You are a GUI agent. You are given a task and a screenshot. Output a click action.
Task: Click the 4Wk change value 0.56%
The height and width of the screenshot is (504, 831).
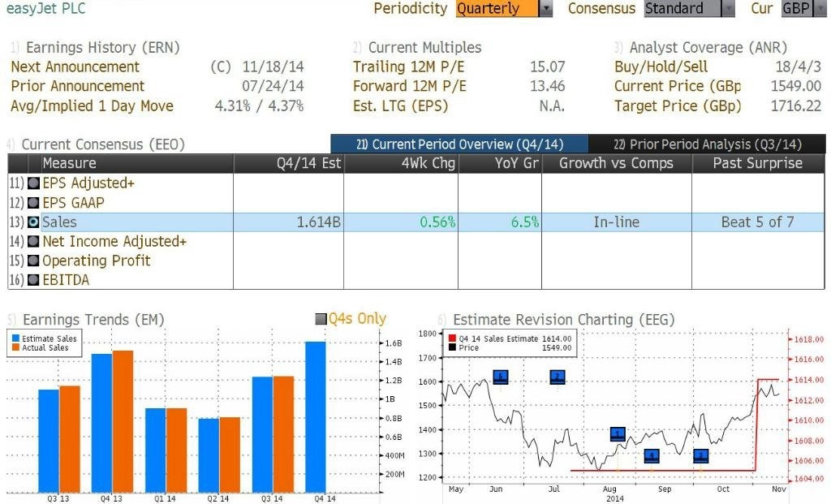tap(437, 222)
